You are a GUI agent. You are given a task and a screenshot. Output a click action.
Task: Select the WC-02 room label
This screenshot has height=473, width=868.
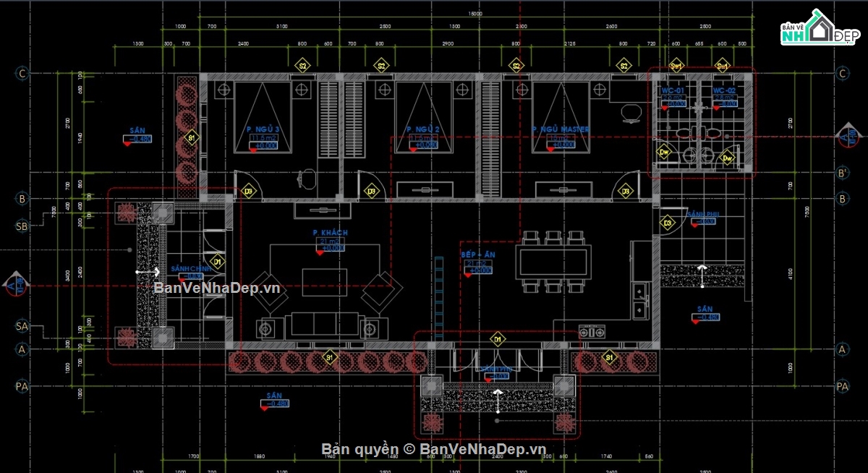724,90
